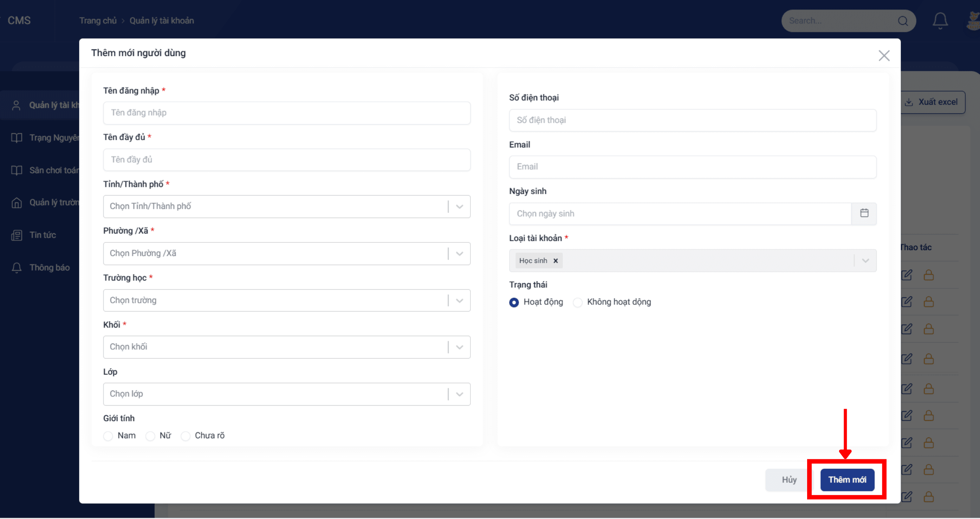This screenshot has width=980, height=519.
Task: Select the Nam gender option
Action: 109,436
